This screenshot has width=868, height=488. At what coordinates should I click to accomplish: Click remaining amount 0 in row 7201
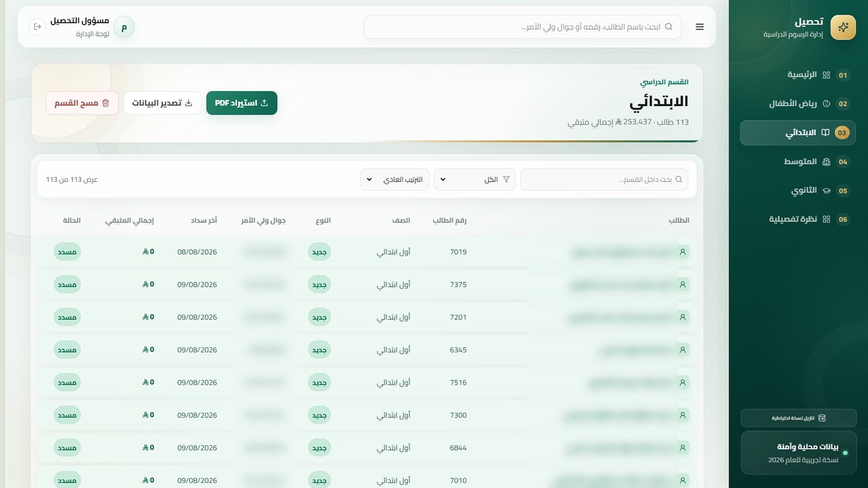pyautogui.click(x=148, y=317)
